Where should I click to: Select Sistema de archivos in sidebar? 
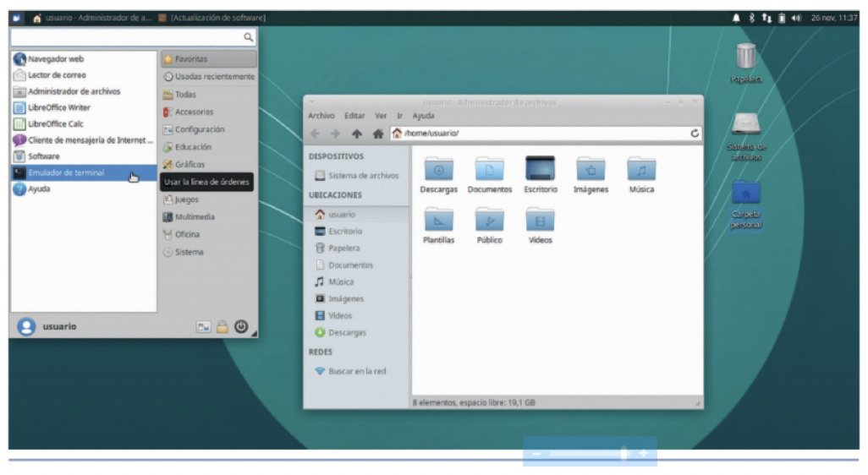(357, 175)
